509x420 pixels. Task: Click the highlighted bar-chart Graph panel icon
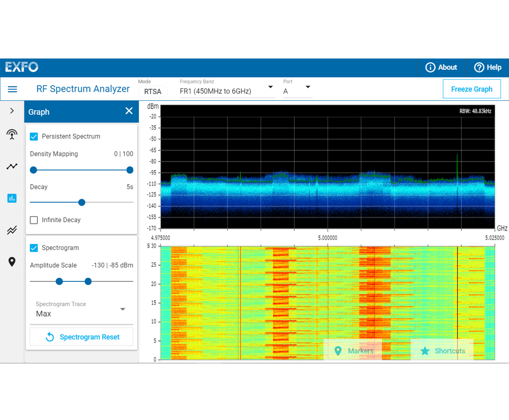click(12, 198)
